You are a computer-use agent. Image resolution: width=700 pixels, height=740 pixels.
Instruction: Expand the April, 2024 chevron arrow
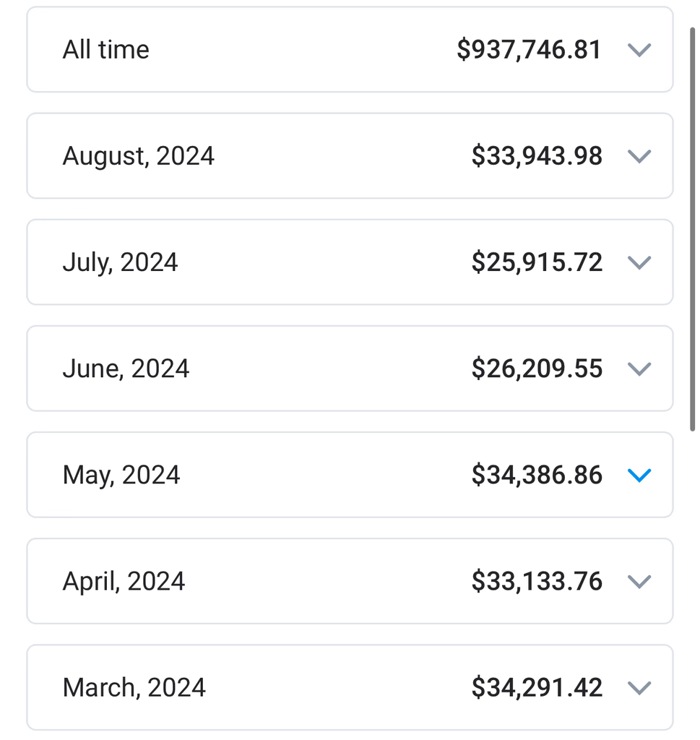point(639,581)
